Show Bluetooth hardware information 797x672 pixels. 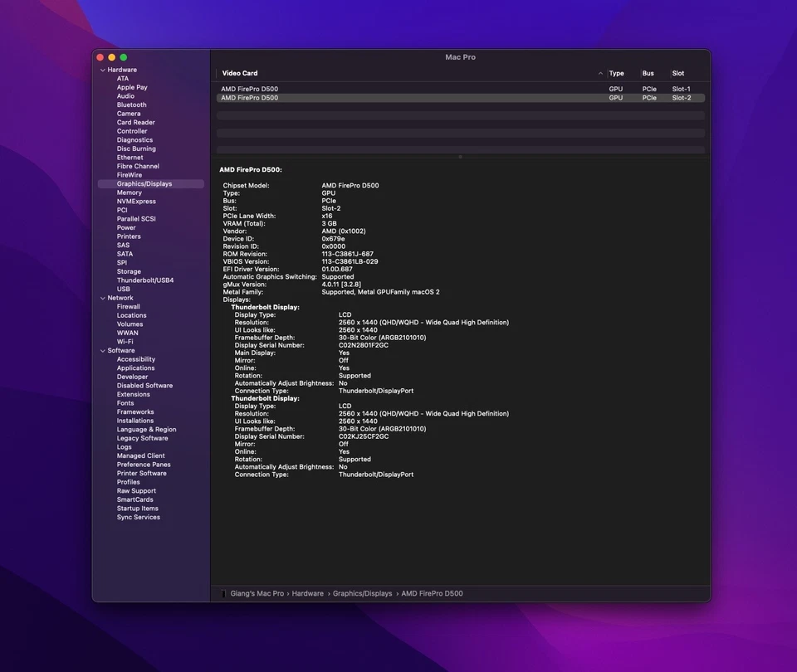[x=132, y=105]
